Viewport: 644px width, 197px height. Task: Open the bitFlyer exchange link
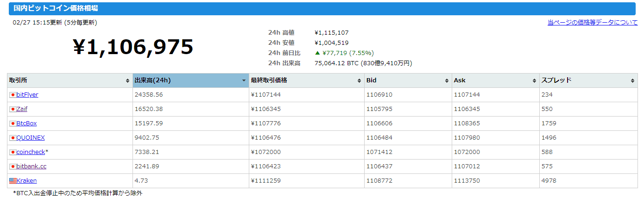point(27,95)
